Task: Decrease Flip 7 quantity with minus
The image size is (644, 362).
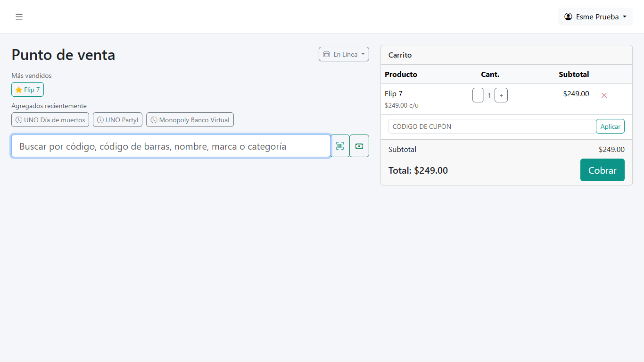Action: point(478,95)
